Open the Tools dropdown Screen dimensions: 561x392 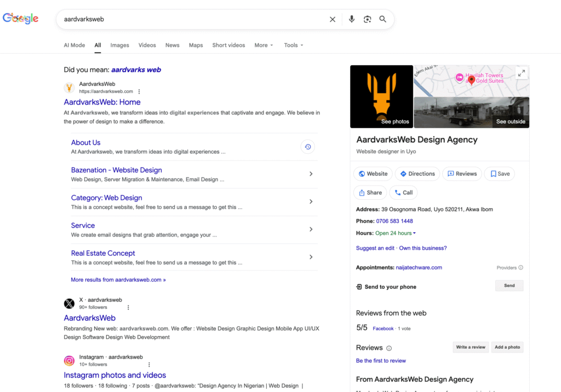(x=293, y=45)
